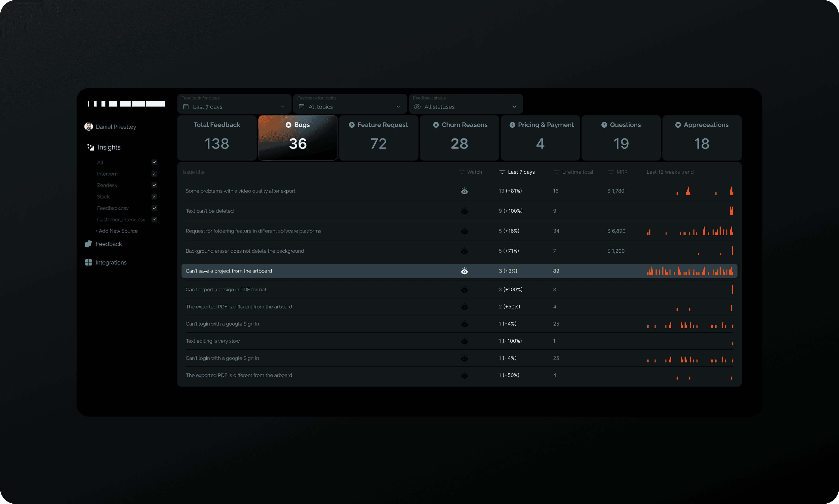Sort by the Lifetime total filter icon
Image resolution: width=839 pixels, height=504 pixels.
coord(556,172)
